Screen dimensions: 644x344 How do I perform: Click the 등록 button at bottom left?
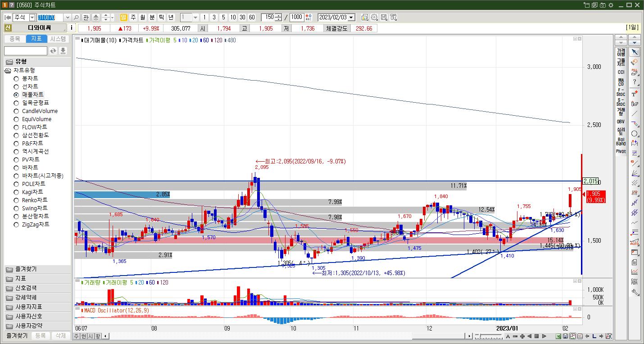pos(41,335)
